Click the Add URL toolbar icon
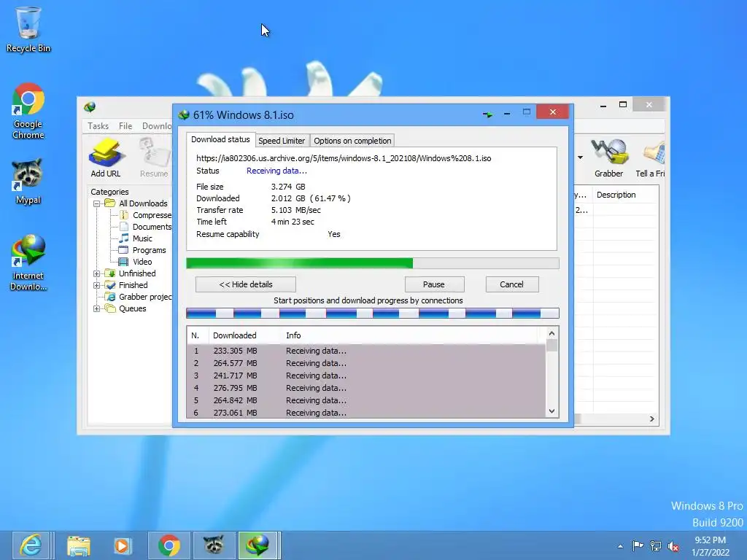The width and height of the screenshot is (747, 560). coord(105,157)
